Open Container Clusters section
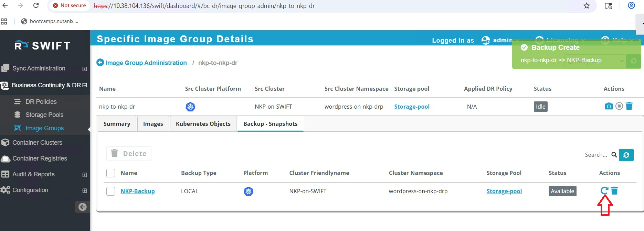The width and height of the screenshot is (644, 231). click(x=37, y=143)
